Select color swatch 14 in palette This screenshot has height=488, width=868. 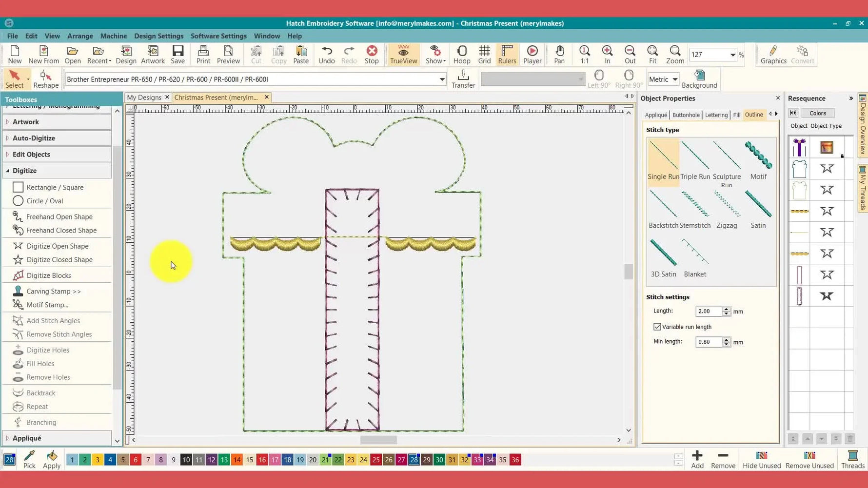pos(237,460)
